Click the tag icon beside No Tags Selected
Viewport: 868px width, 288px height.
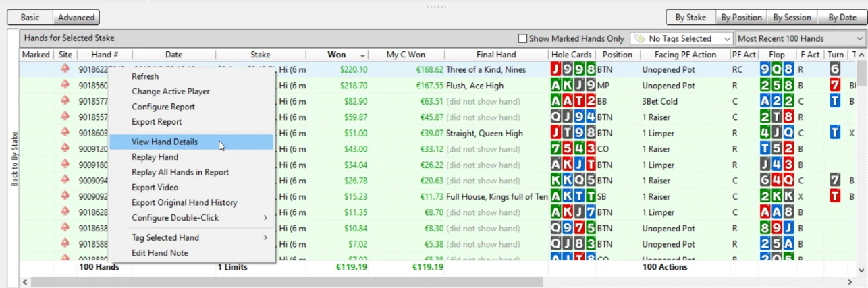[x=639, y=39]
